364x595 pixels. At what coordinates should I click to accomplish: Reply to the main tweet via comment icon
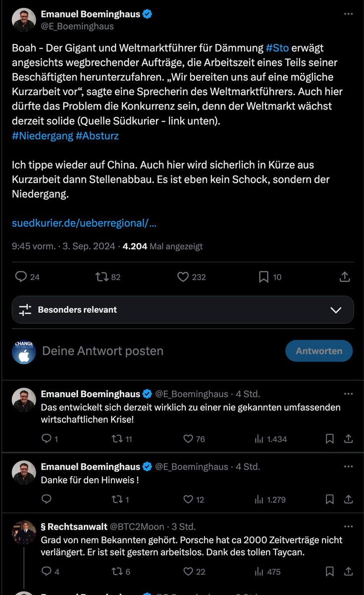(x=21, y=277)
